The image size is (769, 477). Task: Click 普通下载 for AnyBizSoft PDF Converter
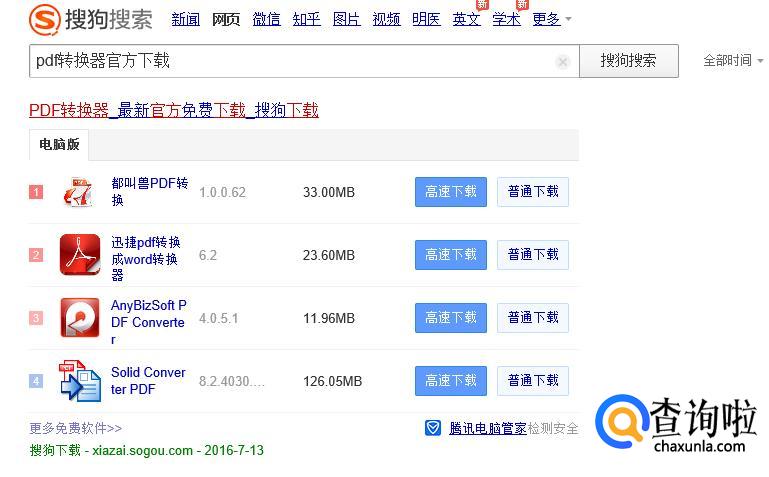point(533,318)
